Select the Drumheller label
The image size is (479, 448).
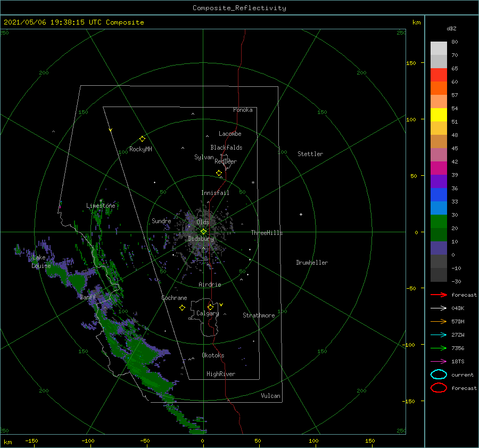(312, 263)
